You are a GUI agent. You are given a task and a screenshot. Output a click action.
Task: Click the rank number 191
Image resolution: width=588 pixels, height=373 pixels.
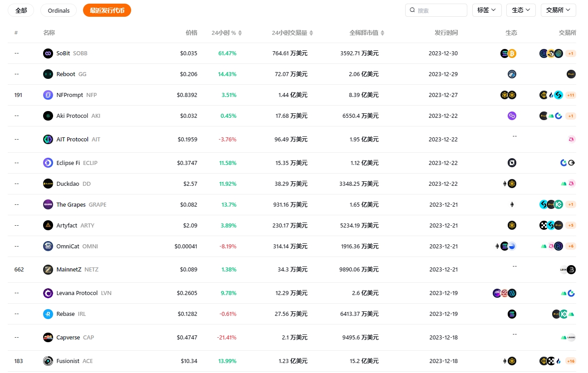(x=18, y=95)
